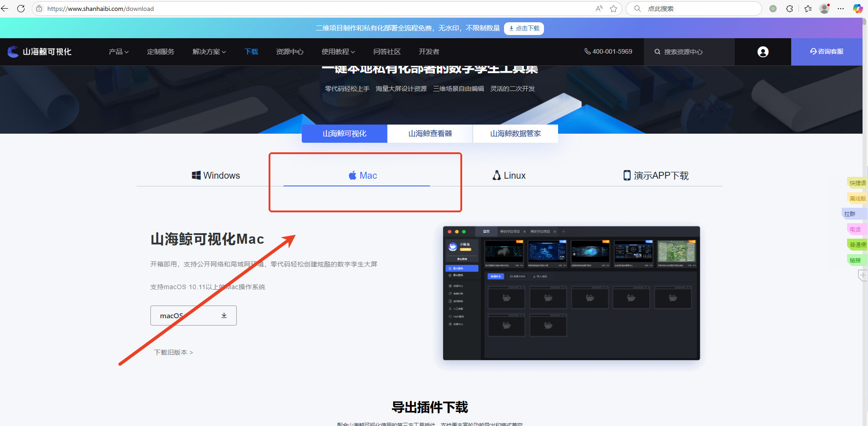Open the 资源中心 nav item
The height and width of the screenshot is (426, 868).
[x=289, y=52]
